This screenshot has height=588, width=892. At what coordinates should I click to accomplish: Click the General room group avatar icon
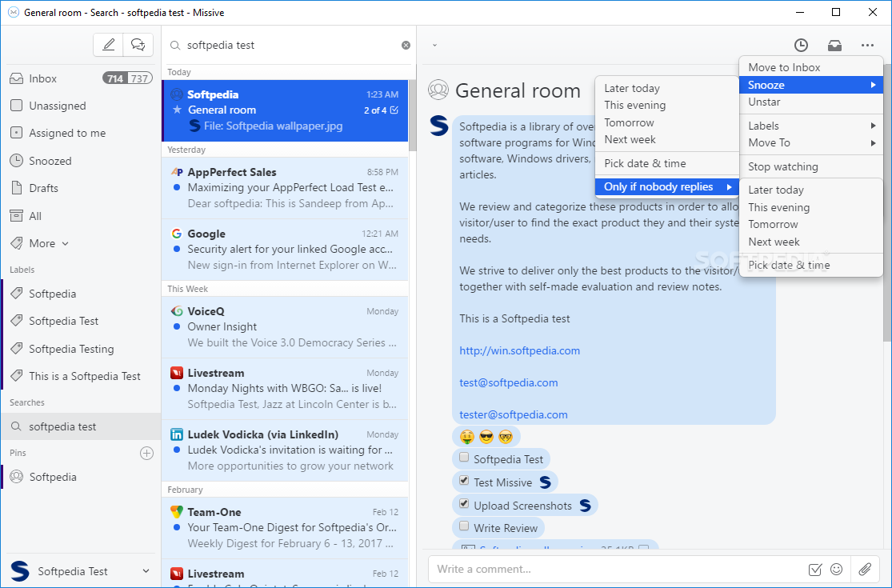point(438,90)
